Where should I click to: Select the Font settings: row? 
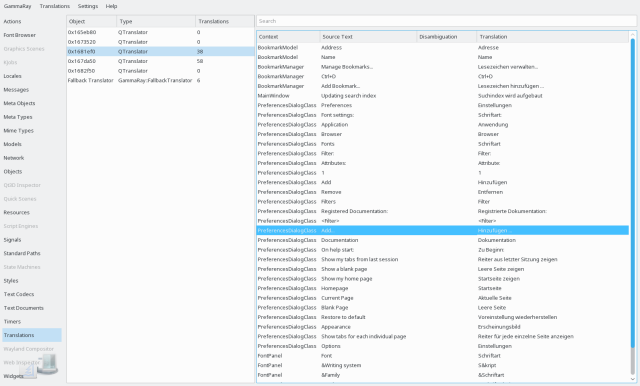443,115
